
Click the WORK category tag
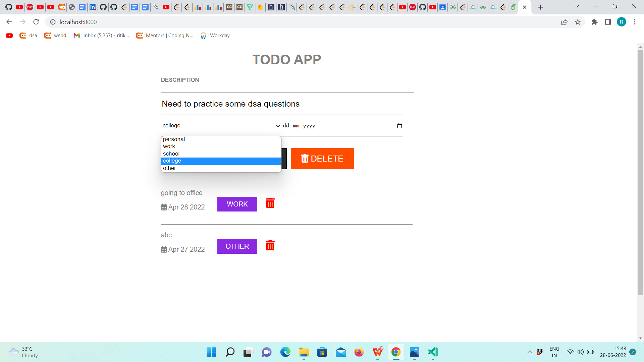(237, 204)
